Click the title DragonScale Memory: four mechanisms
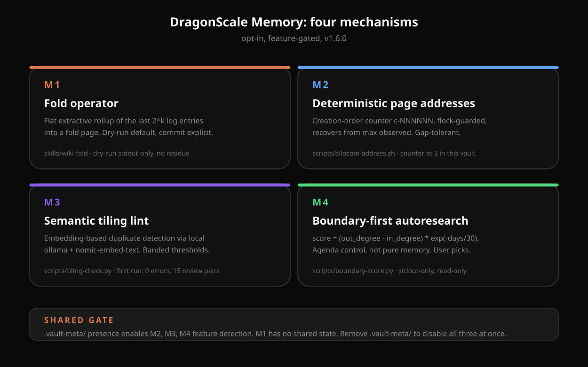Viewport: 588px width, 367px height. 294,22
